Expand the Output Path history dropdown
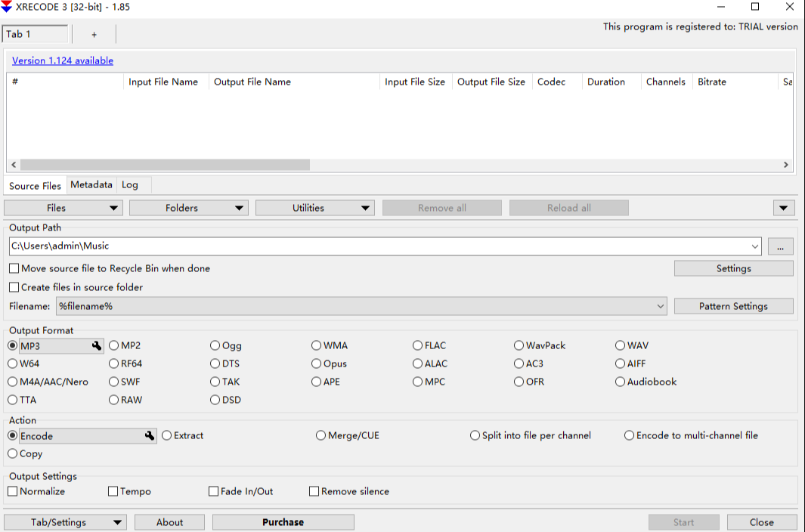Image resolution: width=805 pixels, height=532 pixels. coord(754,246)
